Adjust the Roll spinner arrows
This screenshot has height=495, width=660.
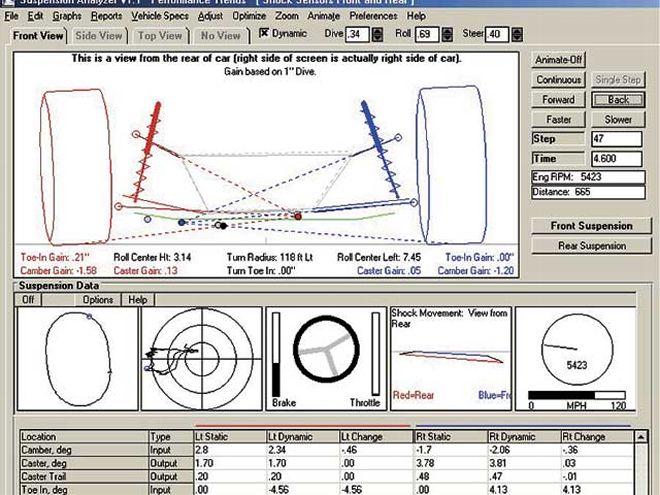447,35
